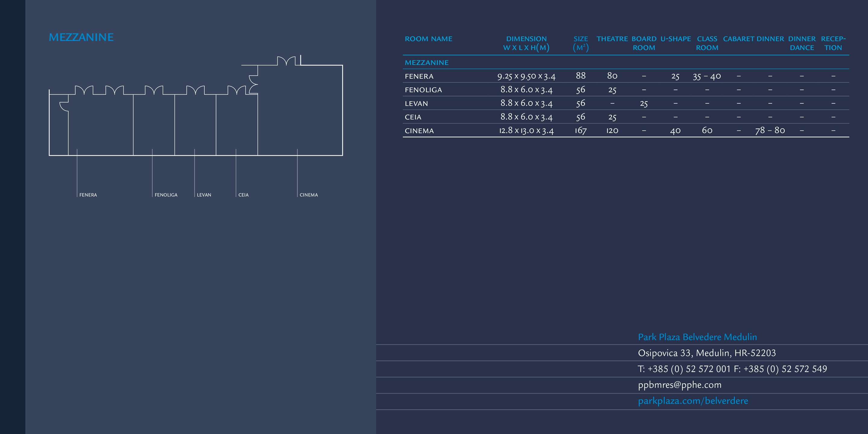The width and height of the screenshot is (868, 434).
Task: Click FENOLIGA room name in table
Action: pyautogui.click(x=423, y=90)
